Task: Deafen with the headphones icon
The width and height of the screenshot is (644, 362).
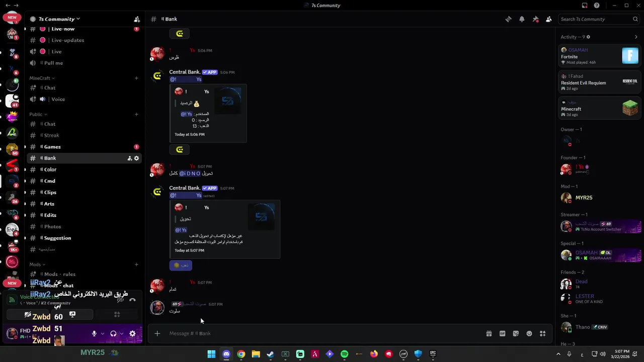Action: tap(113, 333)
